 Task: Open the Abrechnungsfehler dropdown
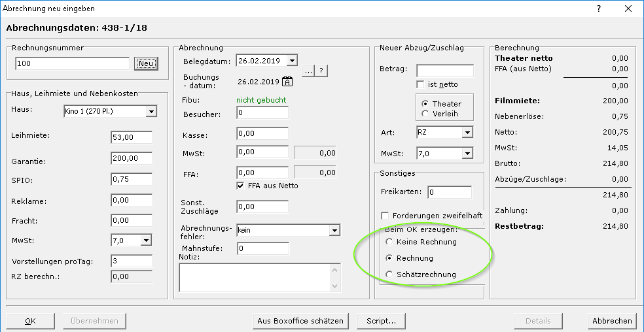click(x=334, y=231)
